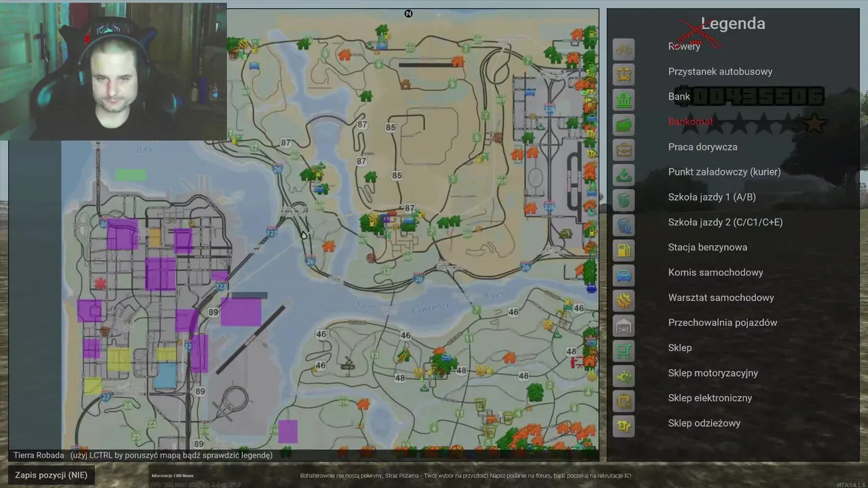This screenshot has width=868, height=488.
Task: Click the Komis samochodowy legend label
Action: pyautogui.click(x=715, y=272)
